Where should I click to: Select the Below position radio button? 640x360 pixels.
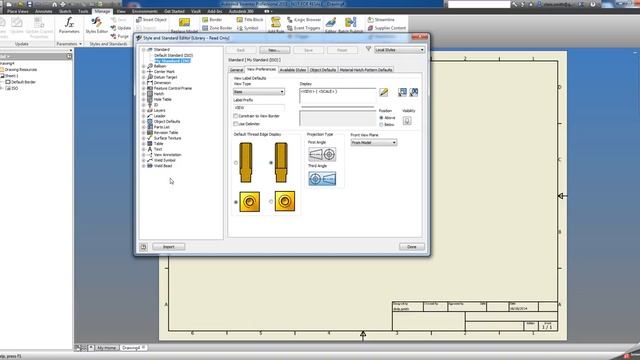[x=381, y=124]
